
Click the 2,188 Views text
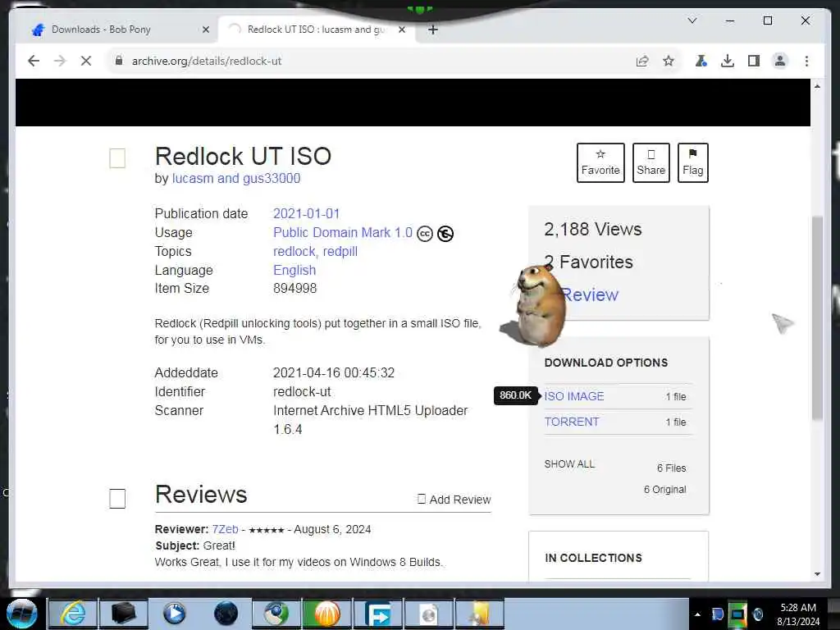pyautogui.click(x=592, y=230)
